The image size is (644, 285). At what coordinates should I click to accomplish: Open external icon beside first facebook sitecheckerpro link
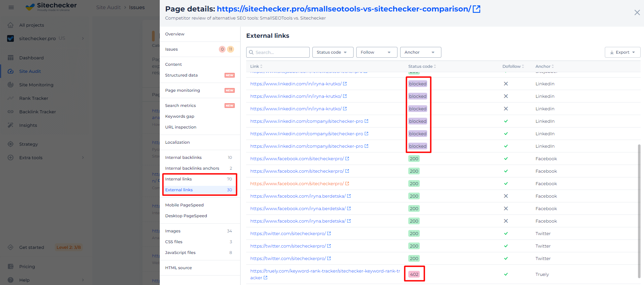(347, 159)
